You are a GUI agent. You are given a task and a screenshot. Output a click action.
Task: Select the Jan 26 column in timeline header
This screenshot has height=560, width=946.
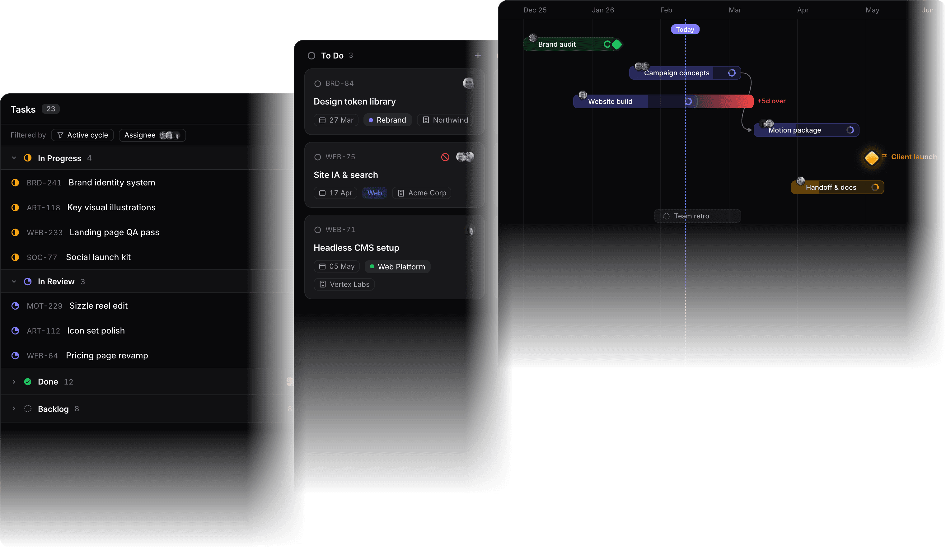(x=603, y=10)
